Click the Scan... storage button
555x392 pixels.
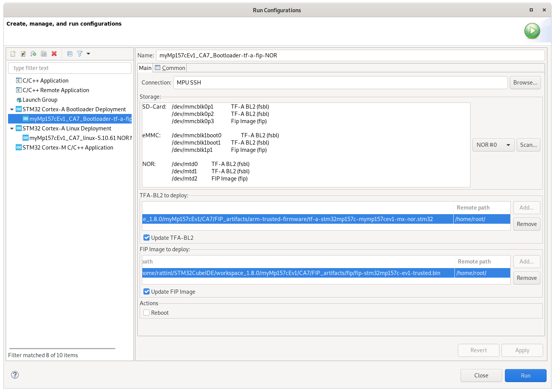529,145
